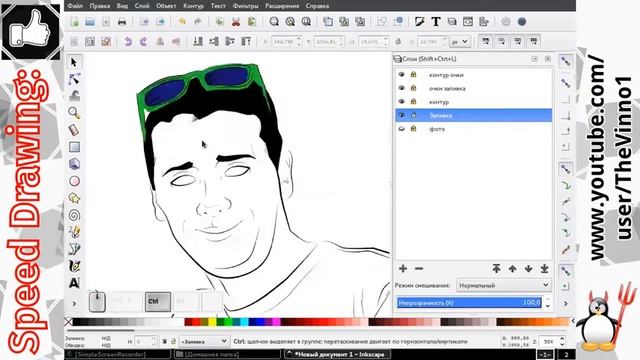Open Text and Font dialog icon
The height and width of the screenshot is (360, 640).
pos(436,22)
